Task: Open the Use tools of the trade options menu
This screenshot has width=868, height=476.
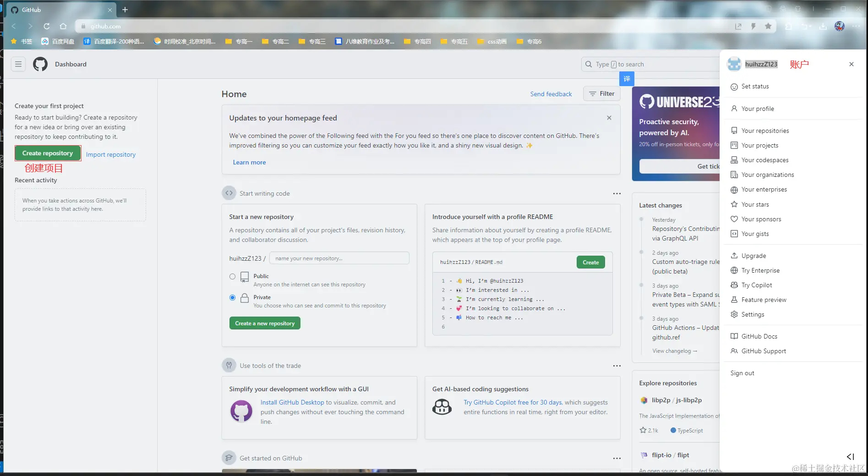Action: [x=617, y=366]
